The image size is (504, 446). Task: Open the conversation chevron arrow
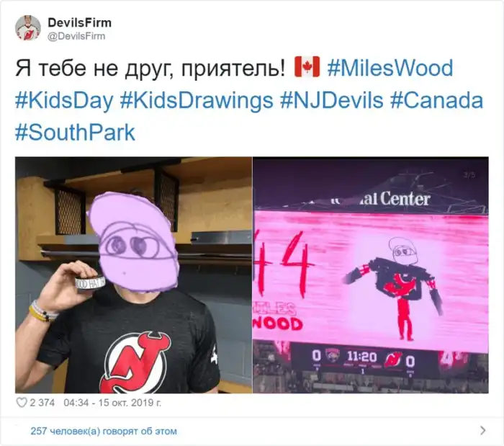point(482,430)
